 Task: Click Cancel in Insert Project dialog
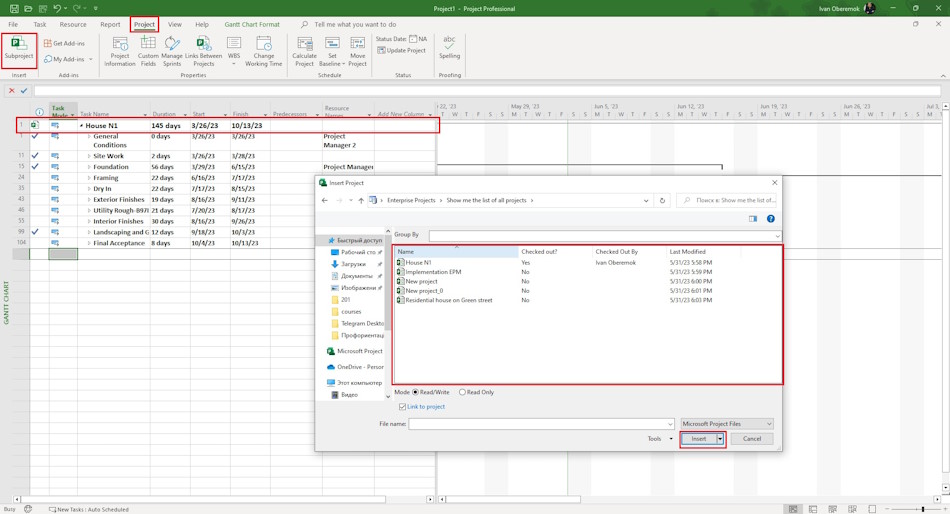[x=752, y=439]
